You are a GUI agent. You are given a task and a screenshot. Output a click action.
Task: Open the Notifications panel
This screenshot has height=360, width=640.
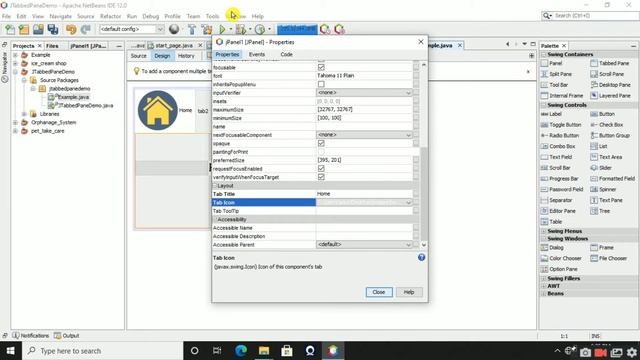click(31, 336)
